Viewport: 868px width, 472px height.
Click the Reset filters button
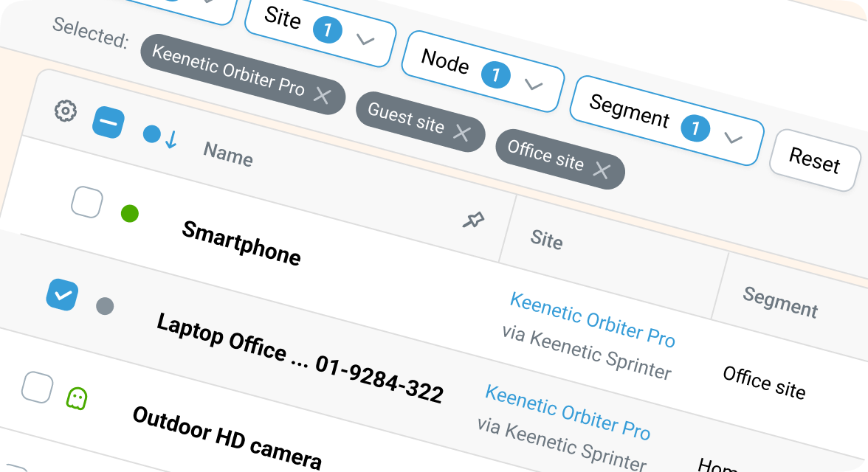click(814, 161)
